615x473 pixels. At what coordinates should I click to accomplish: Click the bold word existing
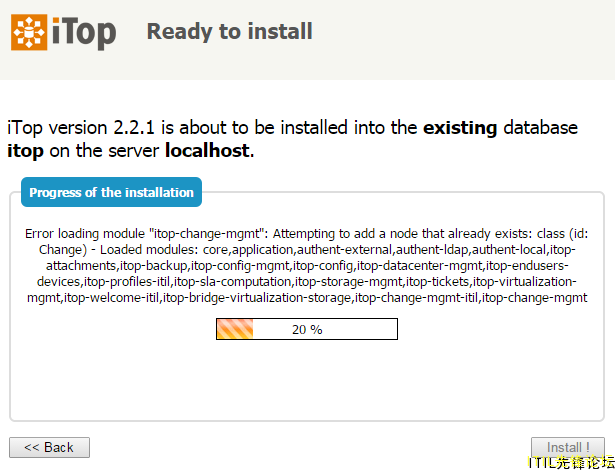click(x=460, y=128)
